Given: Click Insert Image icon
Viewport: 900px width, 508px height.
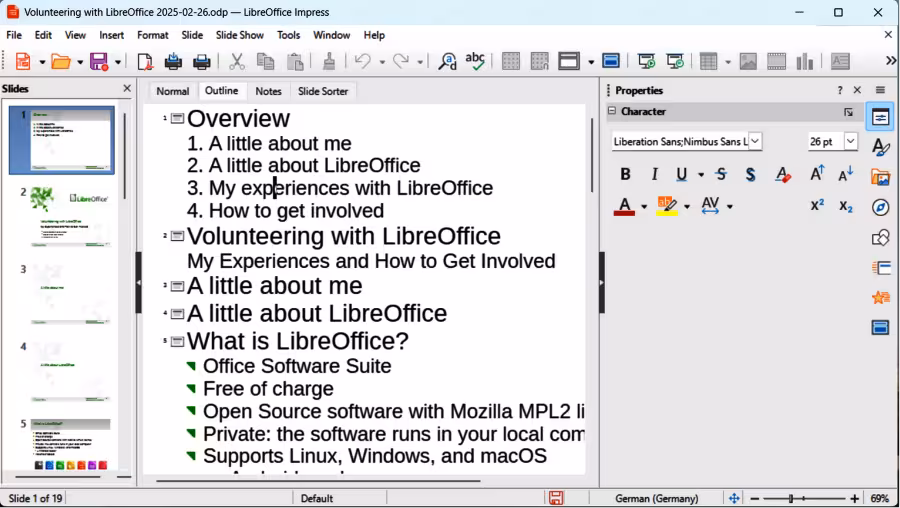Looking at the screenshot, I should point(748,61).
